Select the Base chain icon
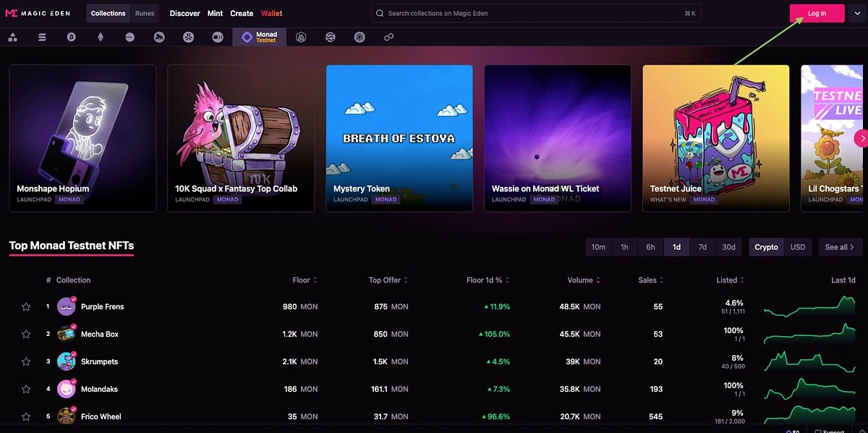 [x=129, y=37]
